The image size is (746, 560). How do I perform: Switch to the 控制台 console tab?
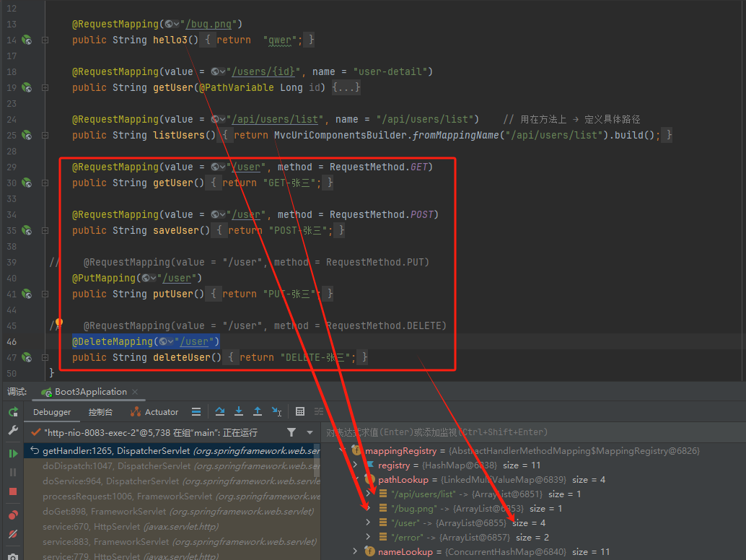tap(100, 412)
